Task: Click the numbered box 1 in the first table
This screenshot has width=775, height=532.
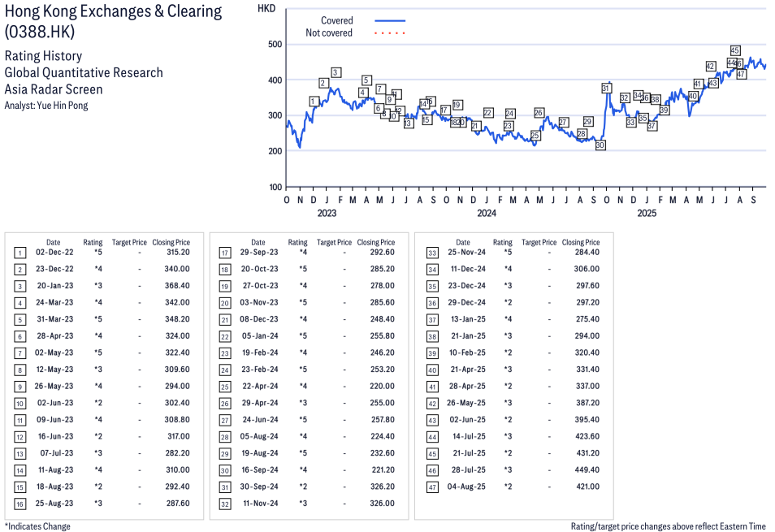Action: point(20,252)
